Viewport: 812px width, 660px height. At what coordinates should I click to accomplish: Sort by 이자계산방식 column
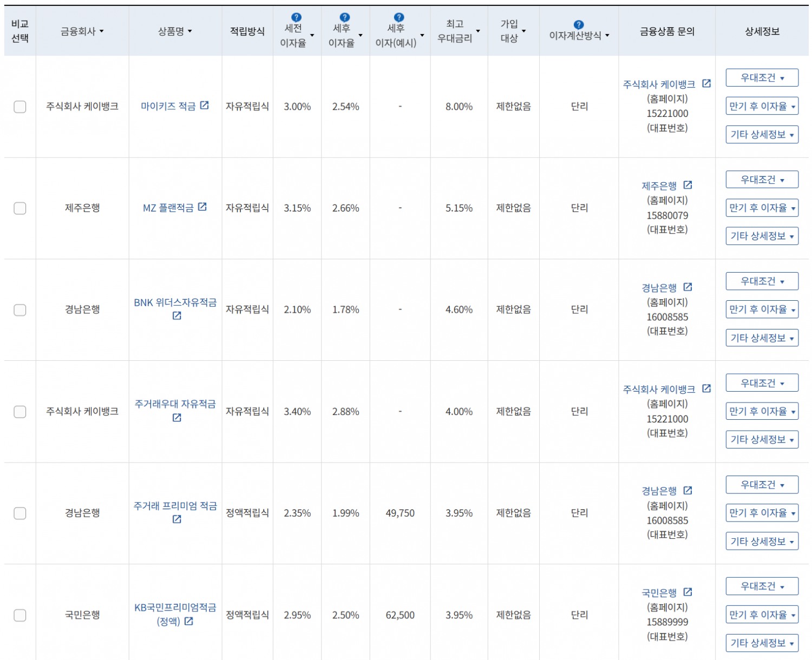[x=579, y=35]
